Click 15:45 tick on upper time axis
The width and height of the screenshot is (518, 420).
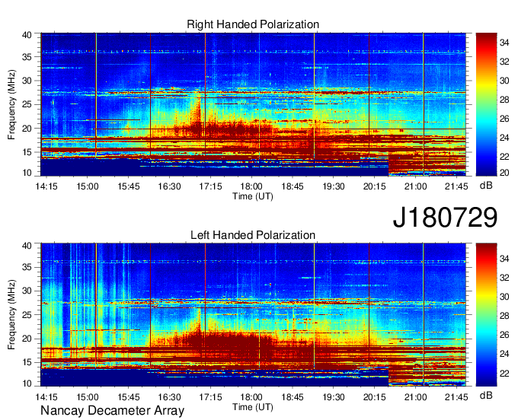point(129,186)
